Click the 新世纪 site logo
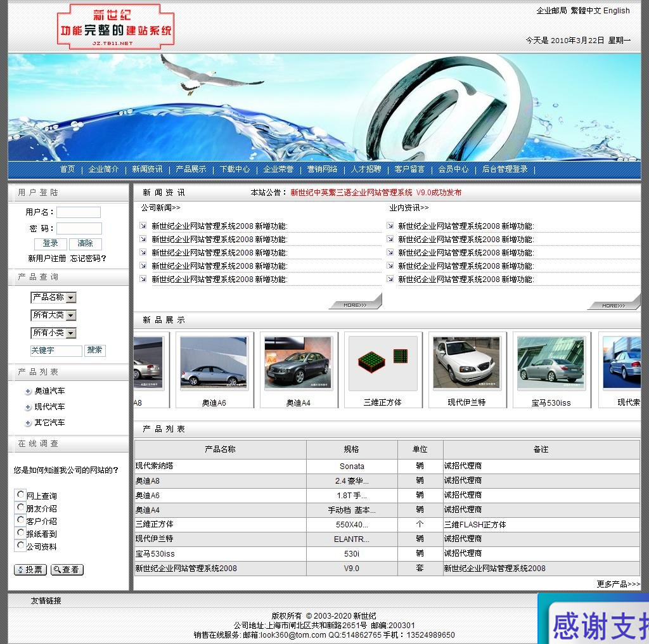This screenshot has width=649, height=644. click(115, 27)
